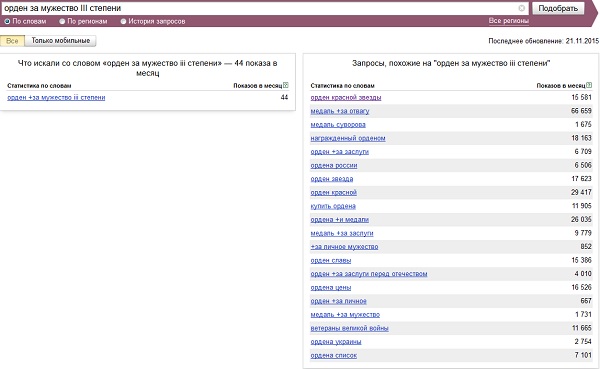Open link орден +за мужество iii степени

pos(56,98)
